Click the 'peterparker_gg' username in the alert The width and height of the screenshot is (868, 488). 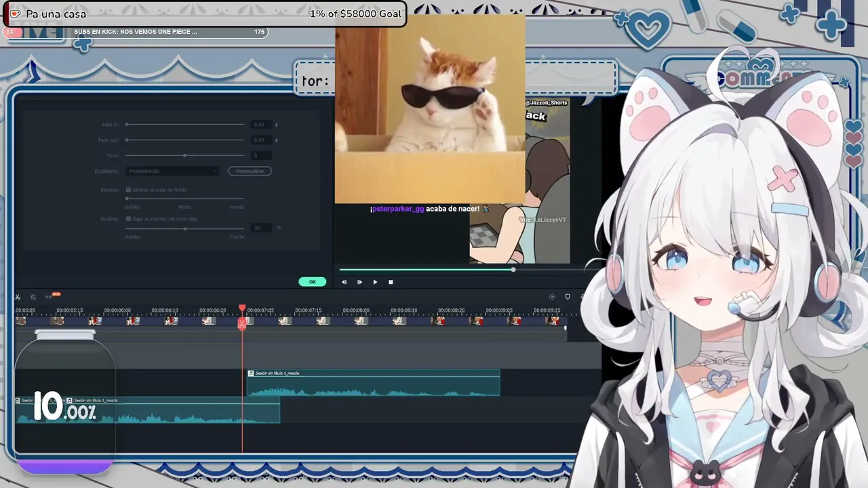[x=398, y=209]
